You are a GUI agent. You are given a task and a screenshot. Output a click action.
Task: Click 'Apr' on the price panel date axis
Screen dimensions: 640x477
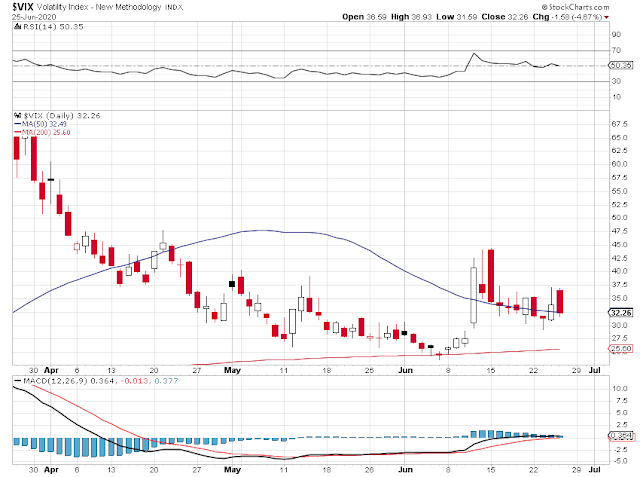coord(51,371)
